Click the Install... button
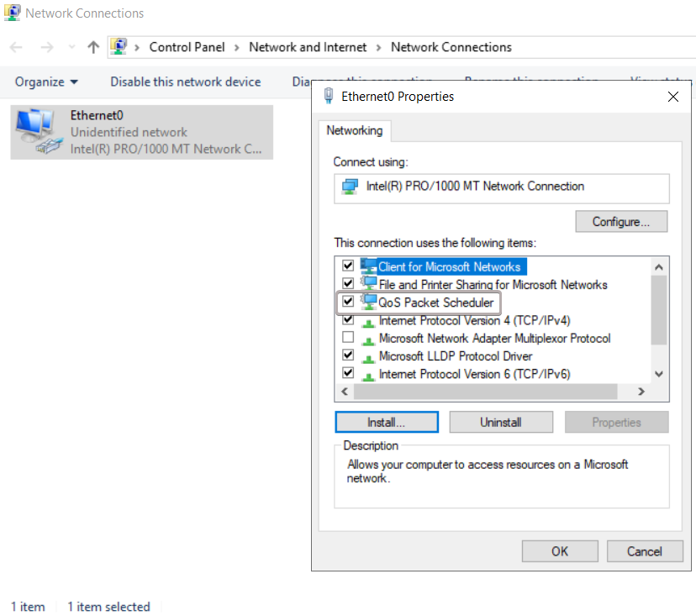The image size is (696, 616). point(386,422)
